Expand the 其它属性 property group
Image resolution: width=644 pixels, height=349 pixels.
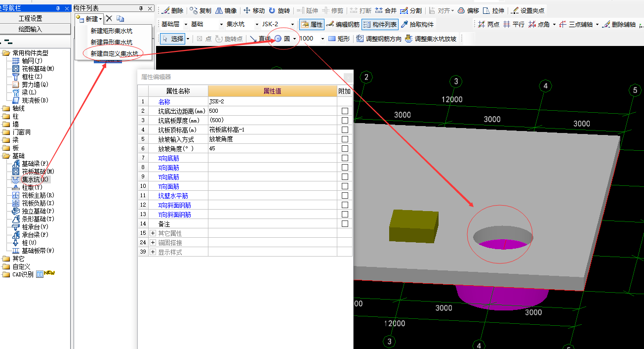pos(153,233)
